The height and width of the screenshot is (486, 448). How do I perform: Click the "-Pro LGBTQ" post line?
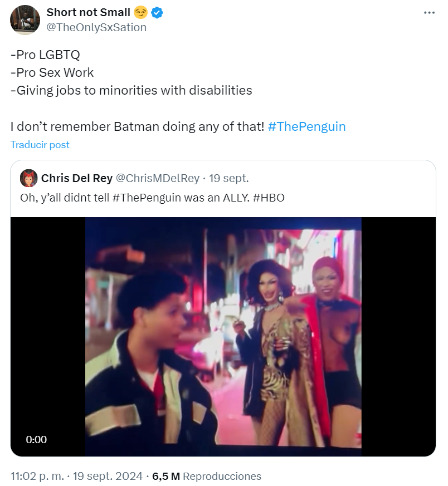pos(45,55)
